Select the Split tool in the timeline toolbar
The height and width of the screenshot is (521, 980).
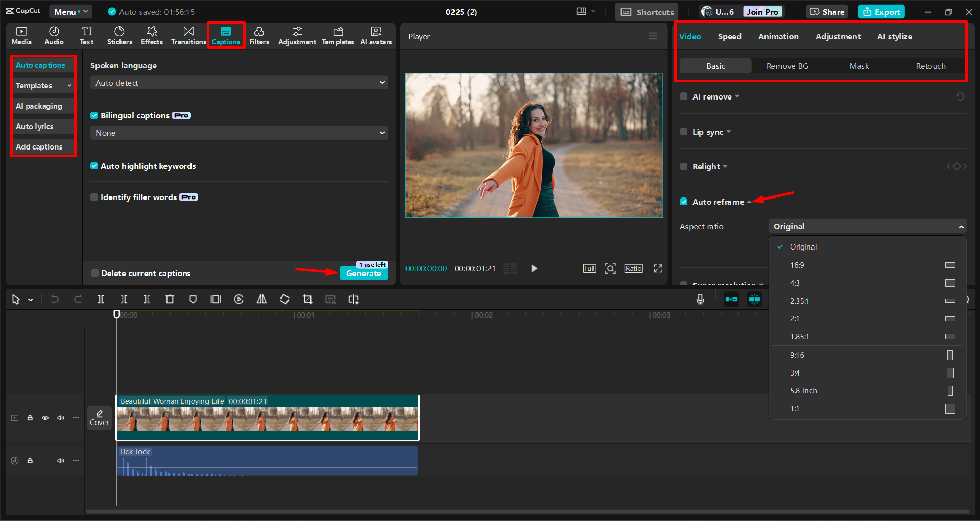point(101,300)
